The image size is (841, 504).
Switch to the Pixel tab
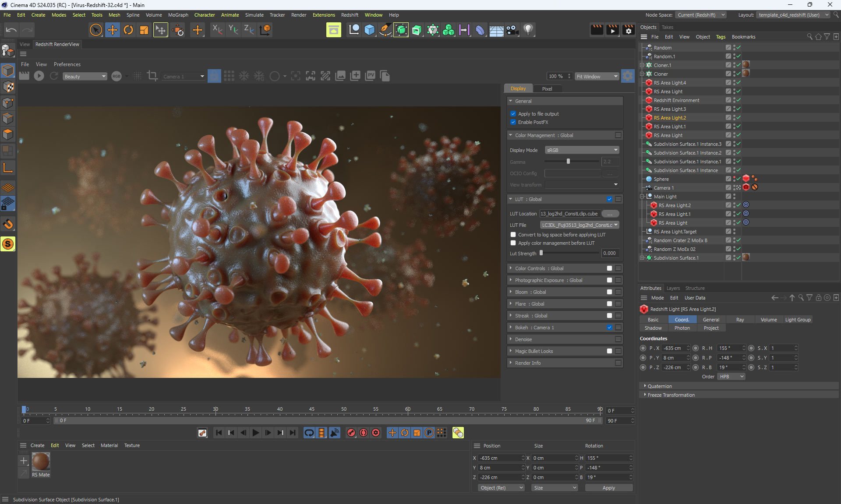(x=547, y=88)
